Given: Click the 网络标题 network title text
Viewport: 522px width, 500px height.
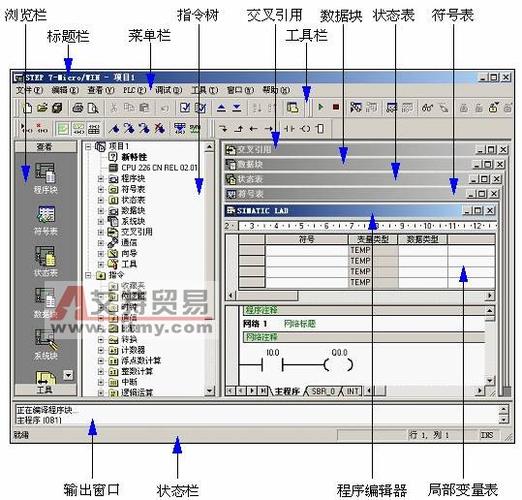Looking at the screenshot, I should pos(300,324).
